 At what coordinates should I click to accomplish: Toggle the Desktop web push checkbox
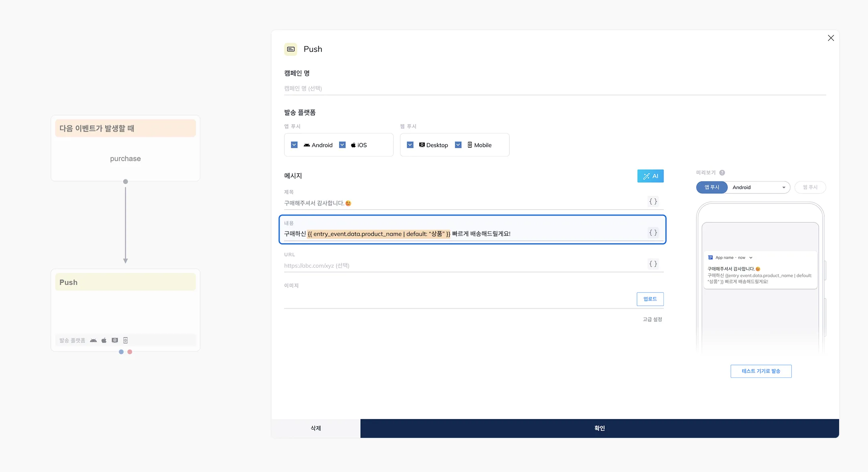410,145
